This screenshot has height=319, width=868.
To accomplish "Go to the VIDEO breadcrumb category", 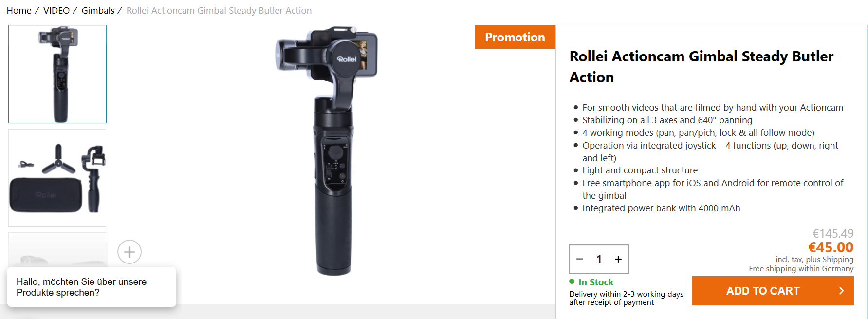I will (56, 10).
